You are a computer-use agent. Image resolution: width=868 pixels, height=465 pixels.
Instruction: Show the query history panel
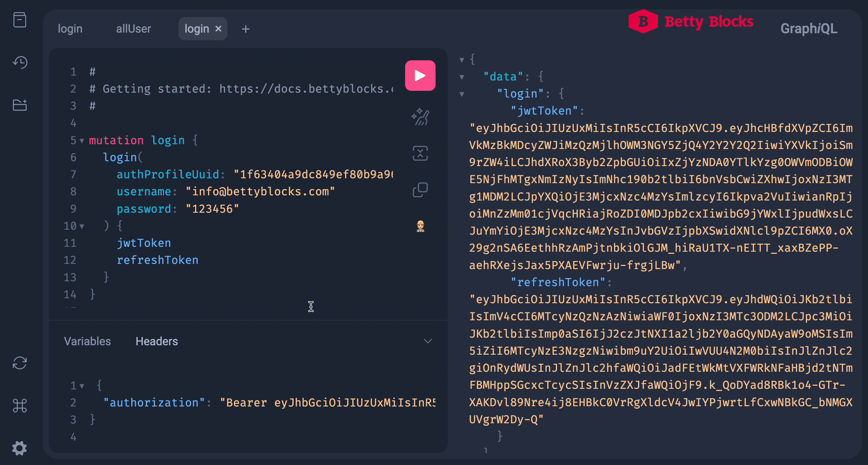point(19,62)
